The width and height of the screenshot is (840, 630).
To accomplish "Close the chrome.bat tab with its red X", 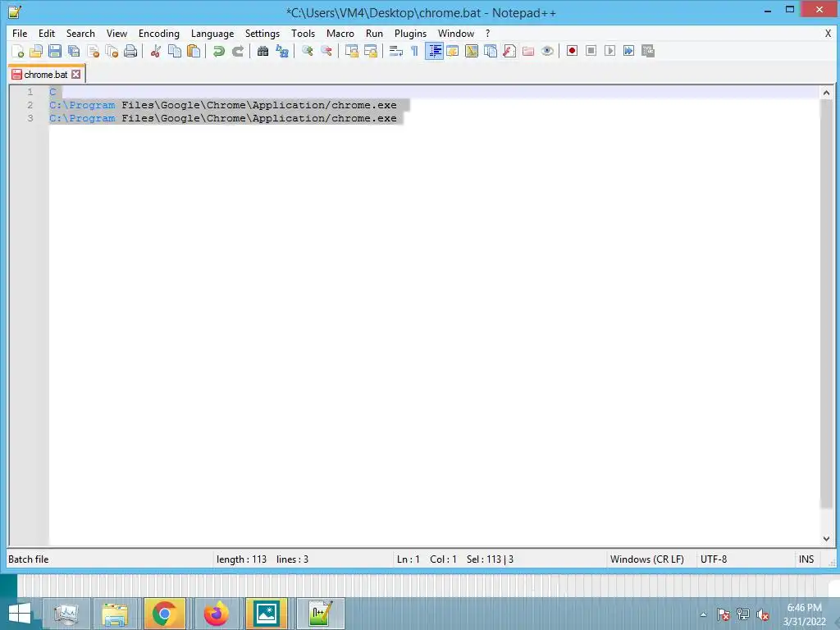I will tap(76, 75).
